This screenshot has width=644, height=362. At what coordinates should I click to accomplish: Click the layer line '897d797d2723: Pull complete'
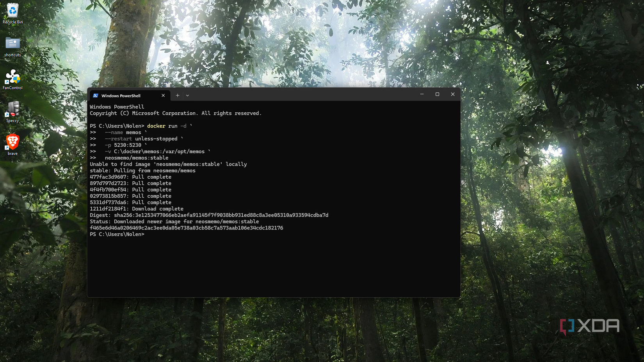[130, 183]
